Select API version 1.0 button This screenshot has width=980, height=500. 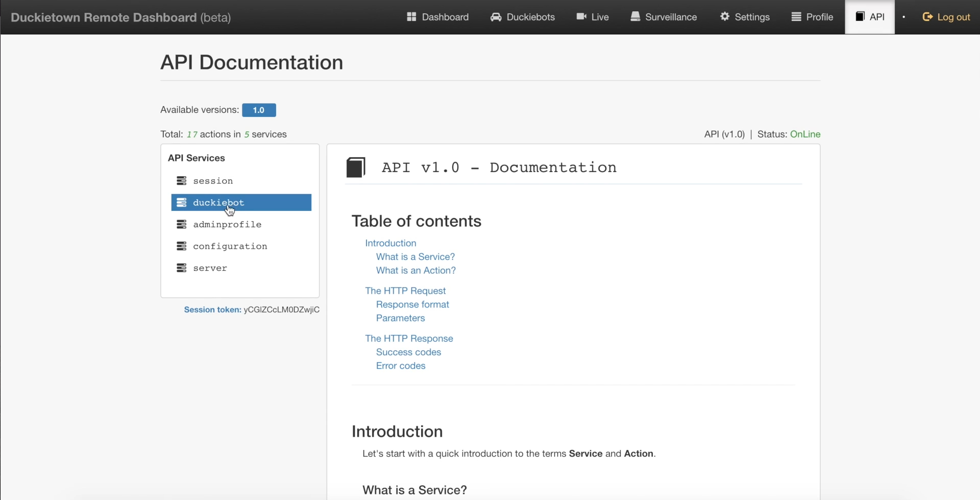259,110
